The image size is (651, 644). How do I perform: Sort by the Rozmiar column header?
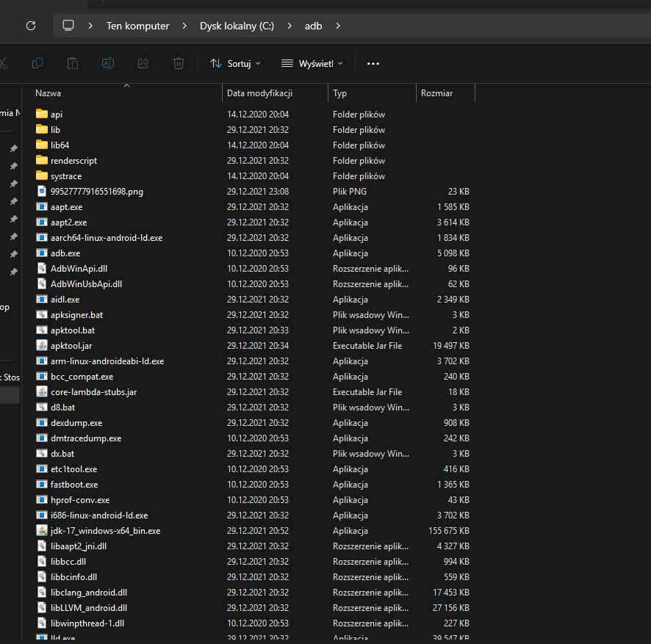(436, 93)
